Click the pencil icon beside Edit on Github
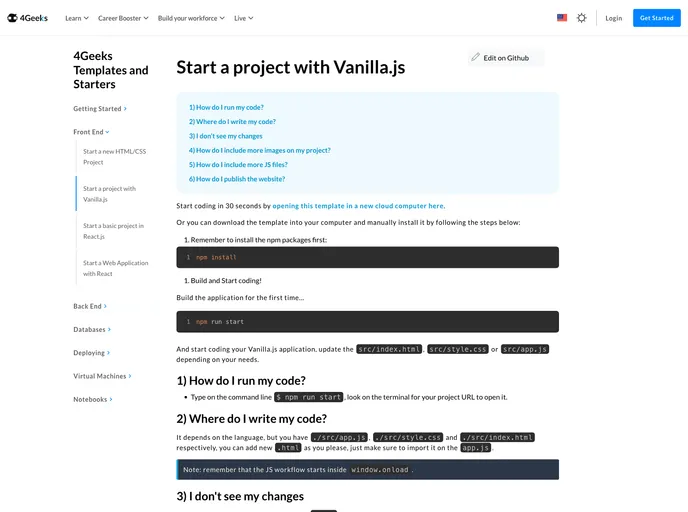The image size is (688, 512). 476,58
